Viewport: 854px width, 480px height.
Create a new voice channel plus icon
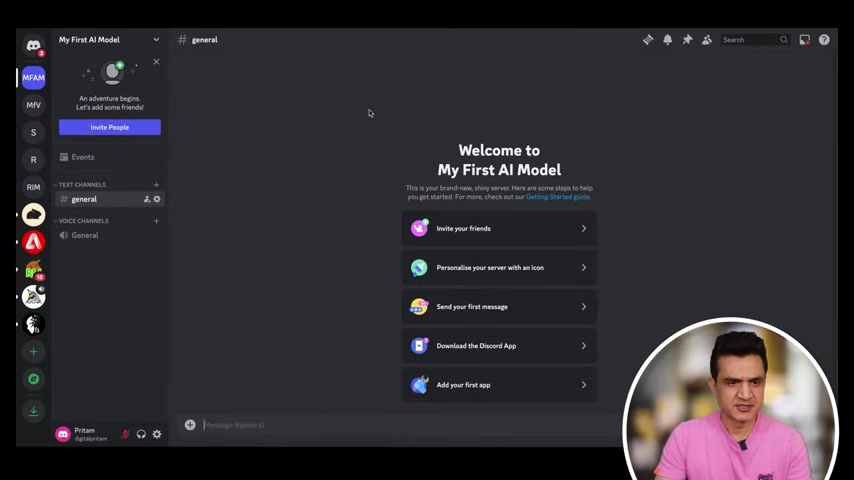pos(156,221)
